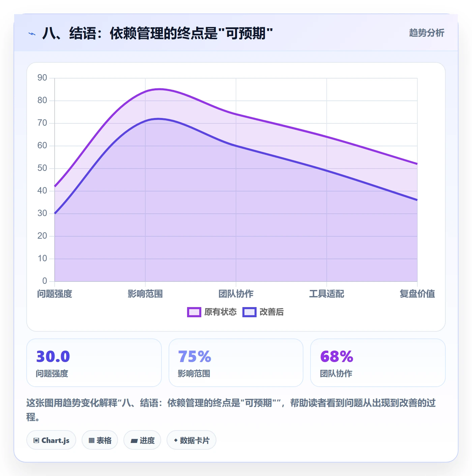Click the 工具适配 x-axis label
The width and height of the screenshot is (472, 476).
327,294
